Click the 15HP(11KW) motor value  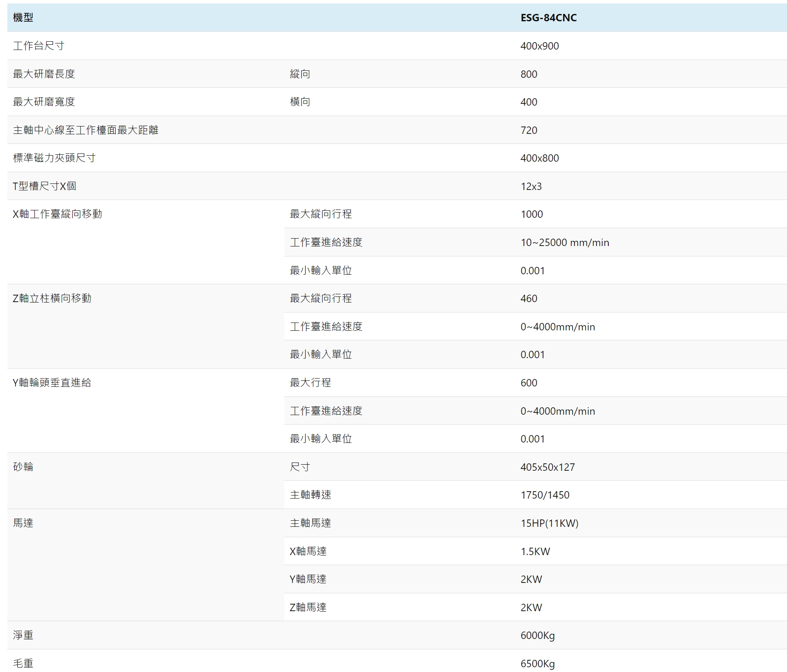[x=550, y=523]
